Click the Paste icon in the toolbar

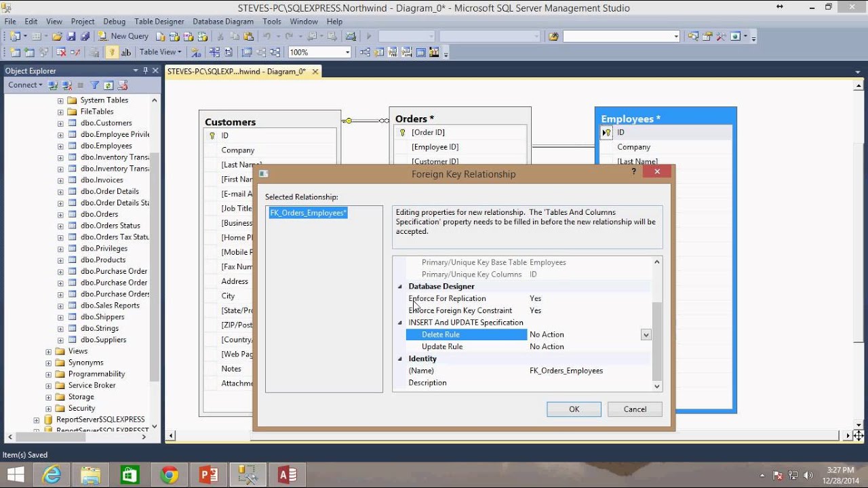pos(248,36)
